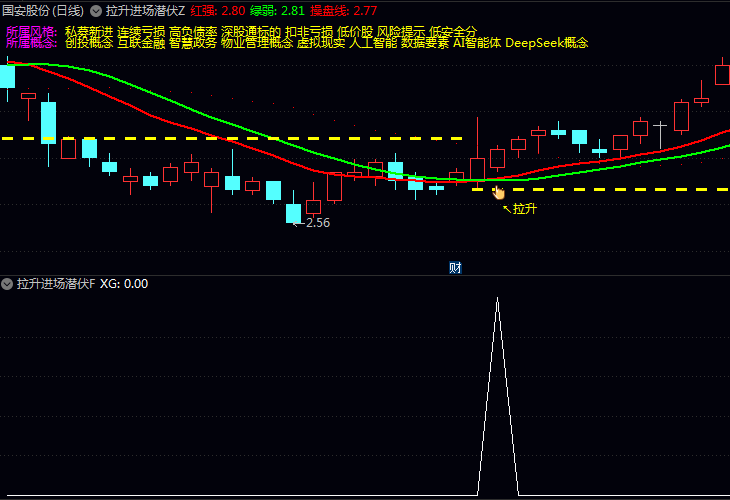Screen dimensions: 730x500
Task: Click the 低价股 style tag
Action: coord(355,32)
